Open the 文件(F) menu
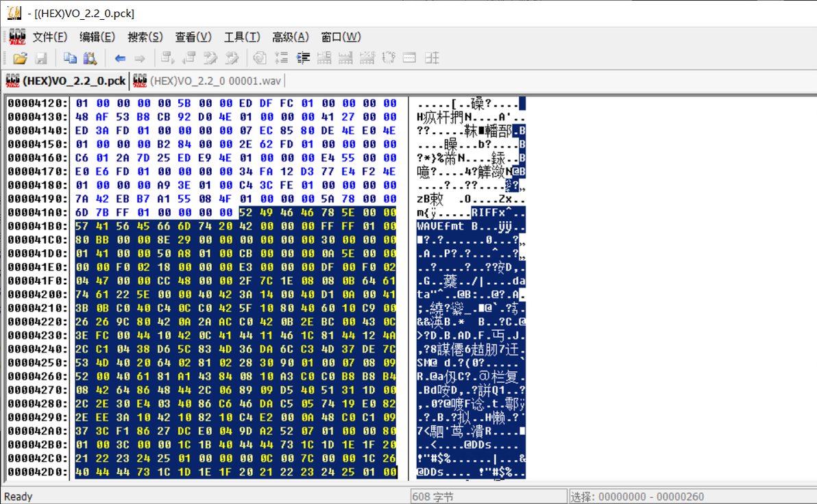This screenshot has height=504, width=817. (x=50, y=37)
